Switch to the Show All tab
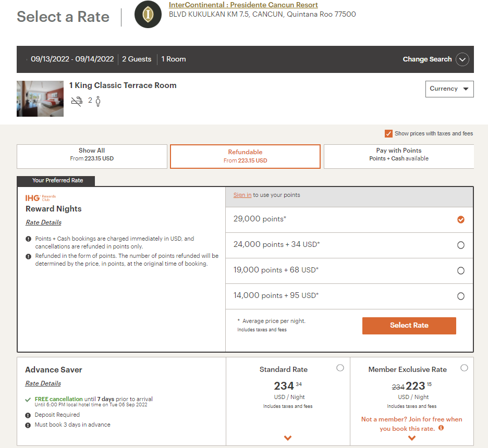Screen dimensions: 488x448 point(92,156)
